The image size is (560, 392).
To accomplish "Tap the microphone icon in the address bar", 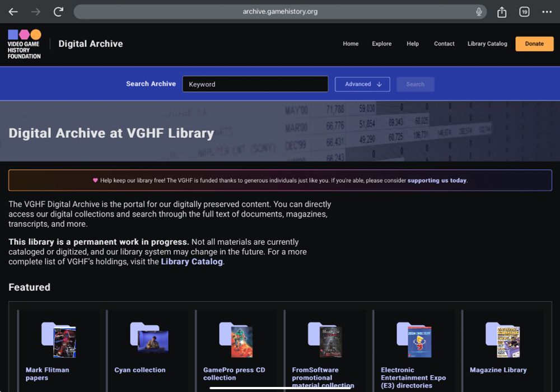I will (x=479, y=12).
